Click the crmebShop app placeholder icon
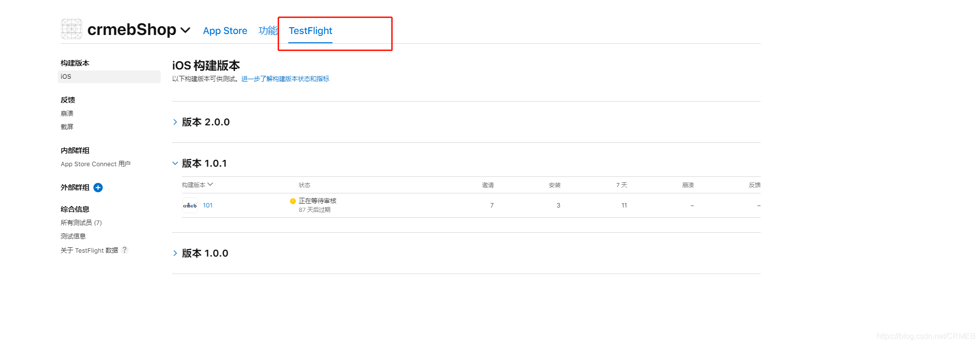This screenshot has height=345, width=980. [x=71, y=29]
